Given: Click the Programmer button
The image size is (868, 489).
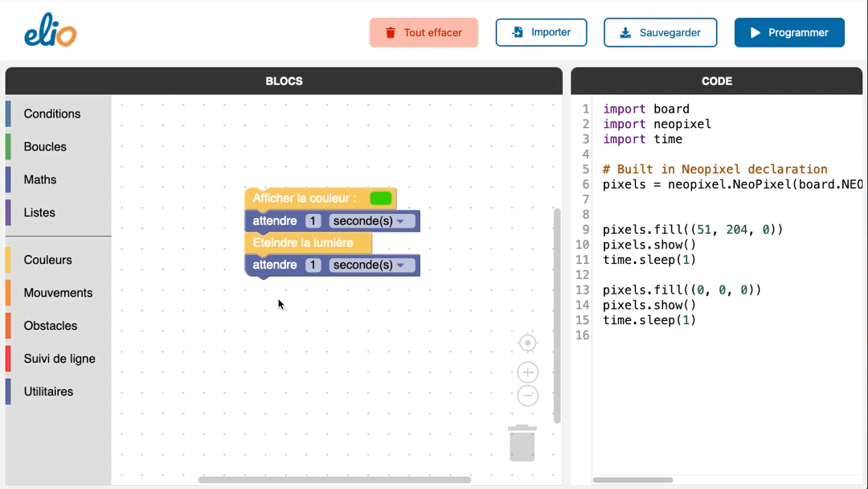Looking at the screenshot, I should coord(788,33).
